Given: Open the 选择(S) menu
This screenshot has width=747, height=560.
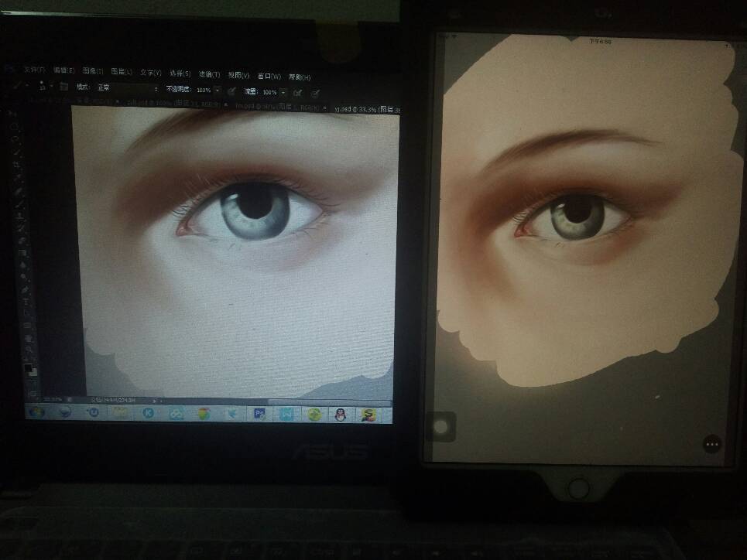Looking at the screenshot, I should pyautogui.click(x=180, y=73).
